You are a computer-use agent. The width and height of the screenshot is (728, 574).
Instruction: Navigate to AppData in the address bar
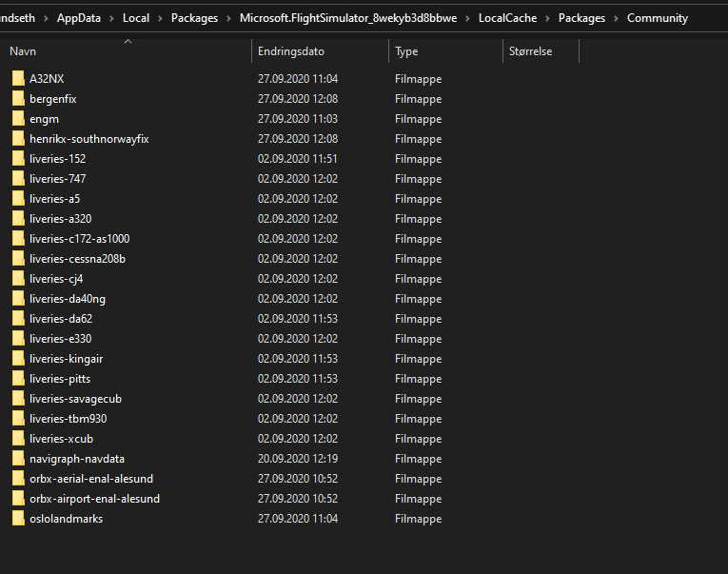tap(79, 18)
